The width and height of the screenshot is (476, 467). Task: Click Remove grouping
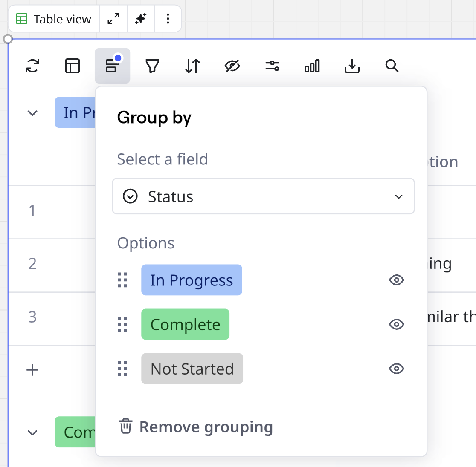click(x=196, y=427)
